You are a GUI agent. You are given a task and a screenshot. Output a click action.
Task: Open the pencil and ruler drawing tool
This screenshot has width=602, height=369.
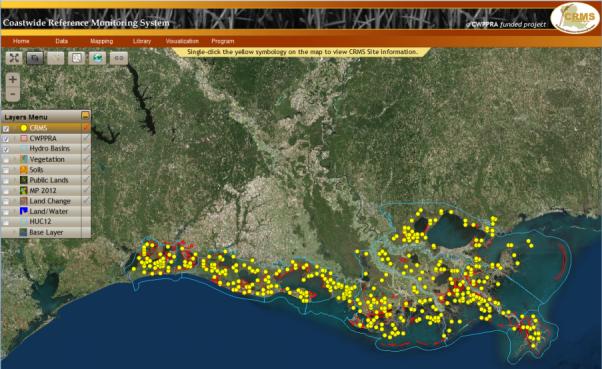coord(56,58)
